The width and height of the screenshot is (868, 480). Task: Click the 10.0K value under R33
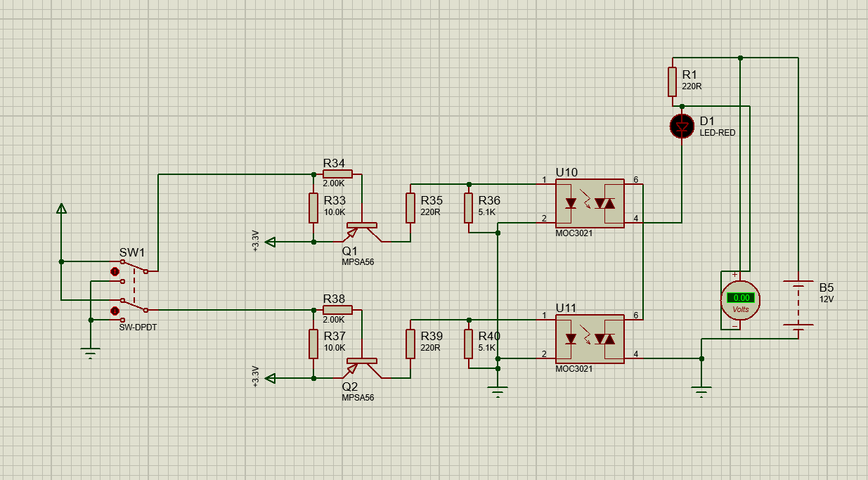click(x=334, y=212)
